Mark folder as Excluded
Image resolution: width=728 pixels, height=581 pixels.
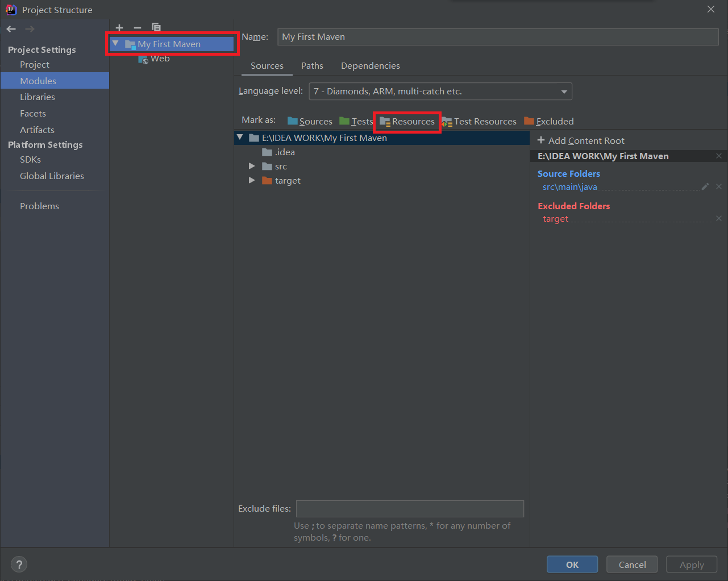pos(549,121)
